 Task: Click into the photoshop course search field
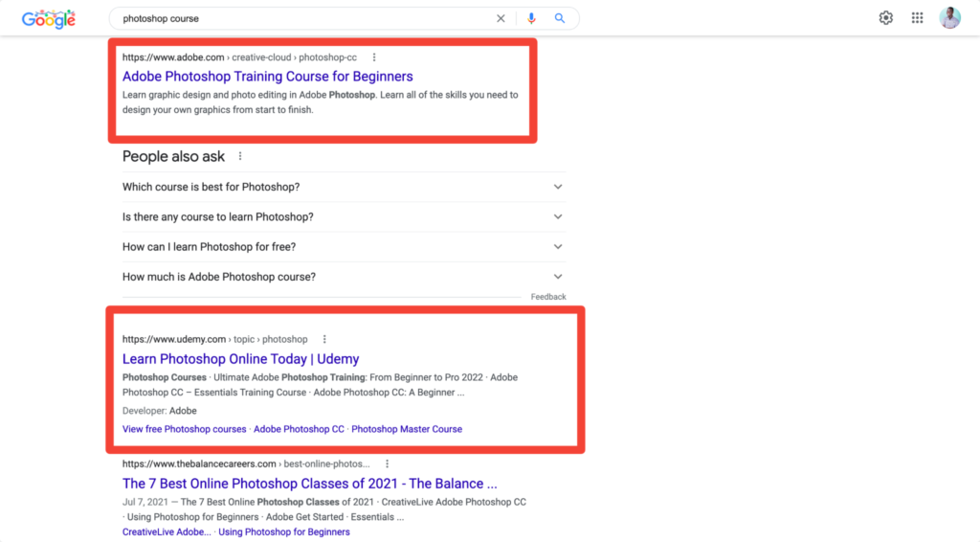click(x=297, y=18)
